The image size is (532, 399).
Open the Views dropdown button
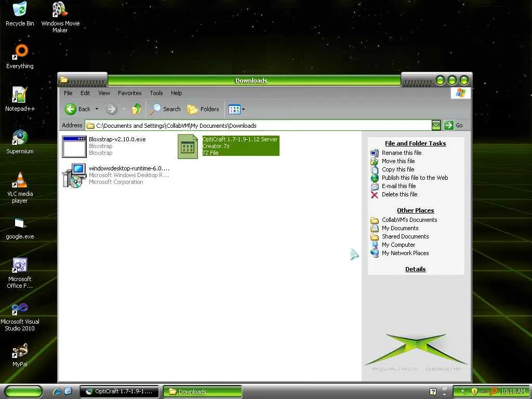[x=236, y=109]
